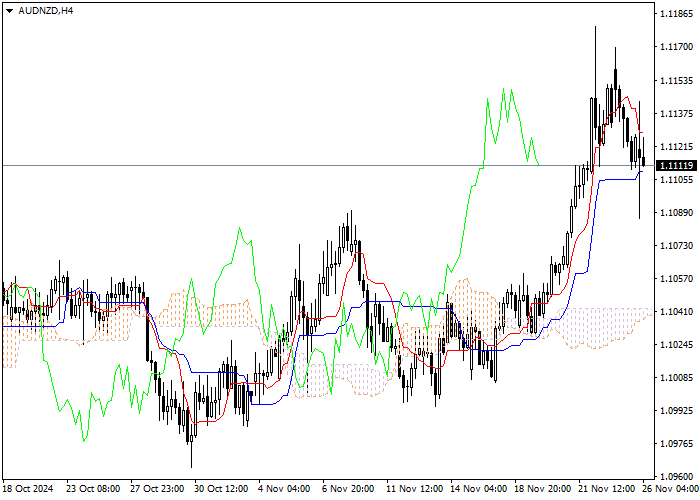
Task: Click the 1.11375 price scale label
Action: pos(676,114)
